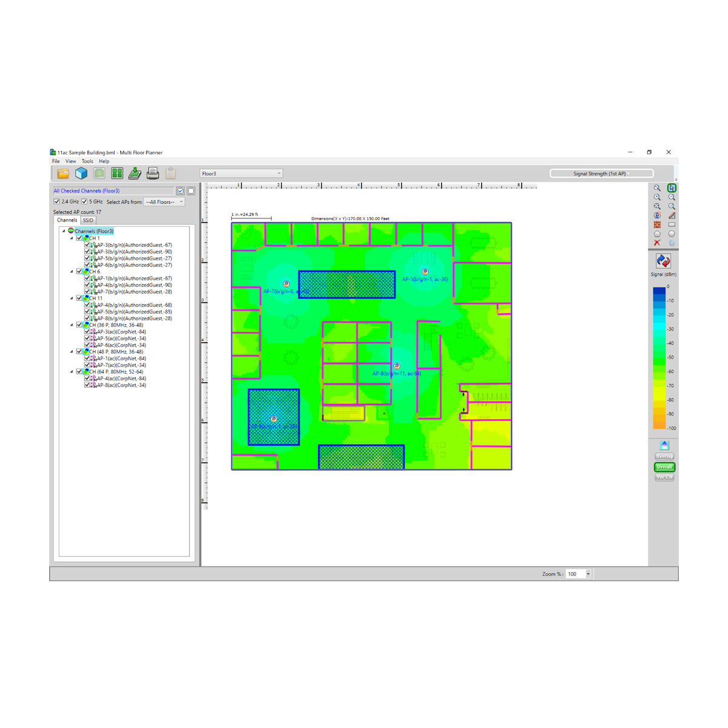Screen dimensions: 728x728
Task: Click the print heatmap icon
Action: tap(153, 173)
